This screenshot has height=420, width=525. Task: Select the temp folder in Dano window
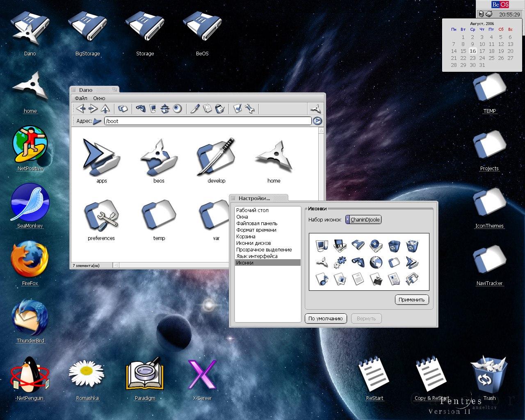pyautogui.click(x=159, y=219)
